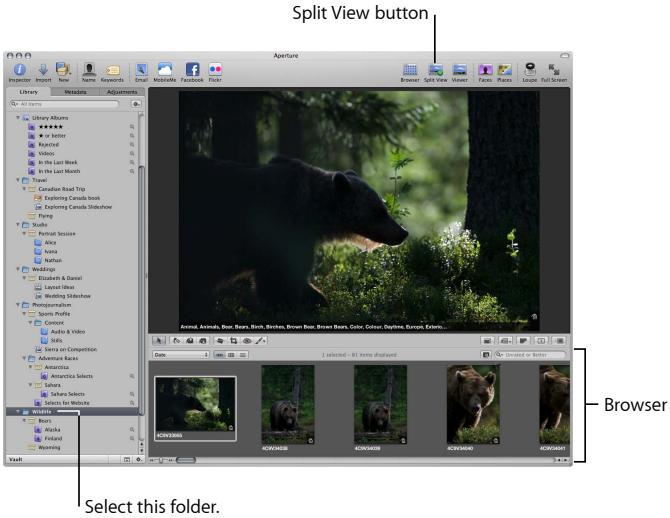This screenshot has width=670, height=518.
Task: Switch main window to Viewer layout
Action: click(x=459, y=70)
